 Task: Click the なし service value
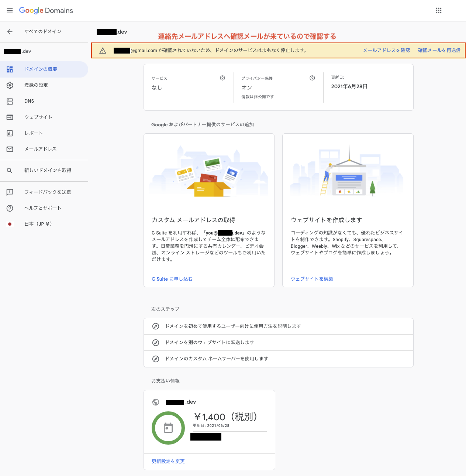point(157,88)
